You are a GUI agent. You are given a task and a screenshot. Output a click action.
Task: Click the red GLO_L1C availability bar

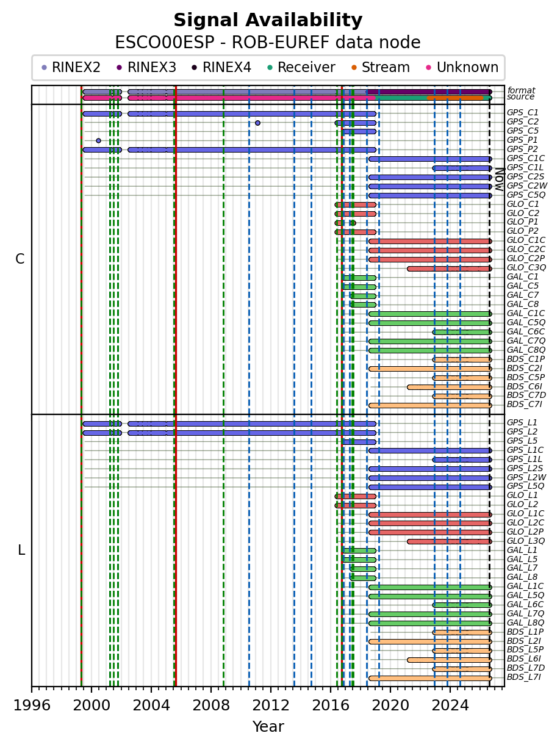tap(430, 514)
